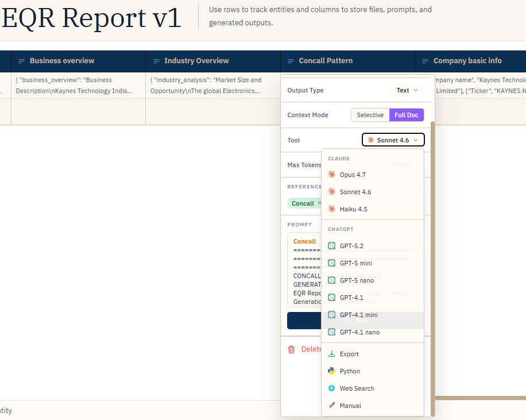Choose the Python tool icon
The width and height of the screenshot is (526, 420).
pyautogui.click(x=332, y=371)
